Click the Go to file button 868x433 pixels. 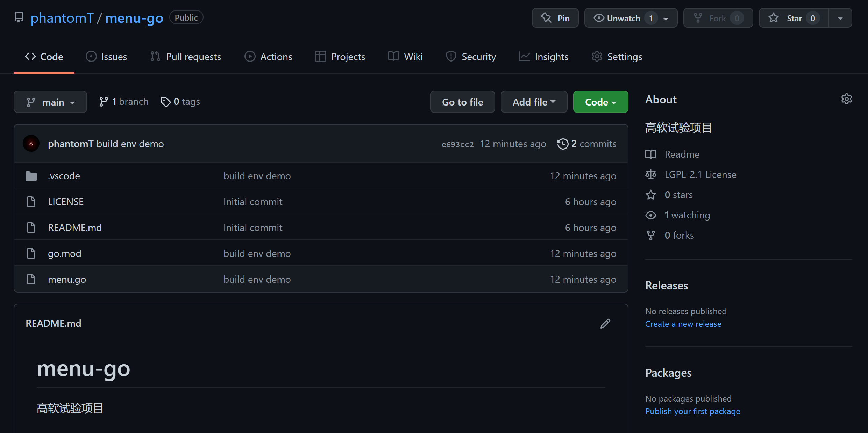pyautogui.click(x=462, y=102)
